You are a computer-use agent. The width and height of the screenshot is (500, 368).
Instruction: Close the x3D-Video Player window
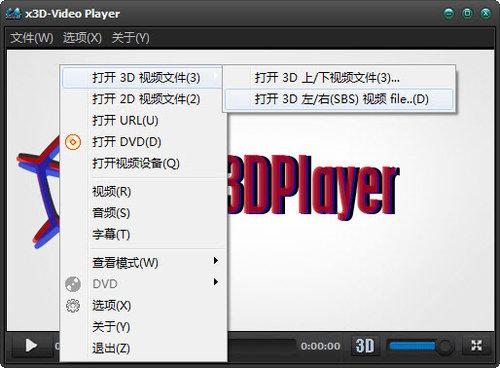pos(486,13)
